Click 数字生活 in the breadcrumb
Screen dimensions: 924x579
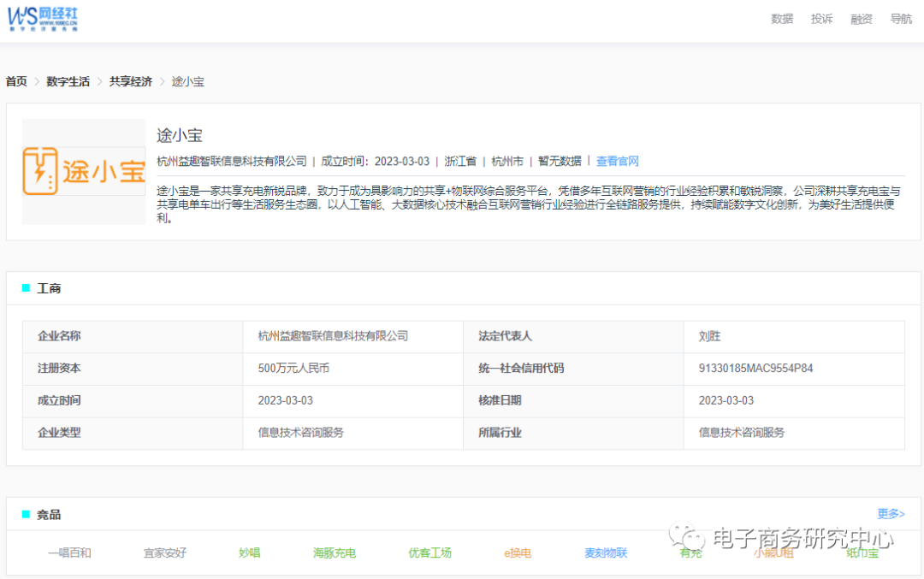68,81
